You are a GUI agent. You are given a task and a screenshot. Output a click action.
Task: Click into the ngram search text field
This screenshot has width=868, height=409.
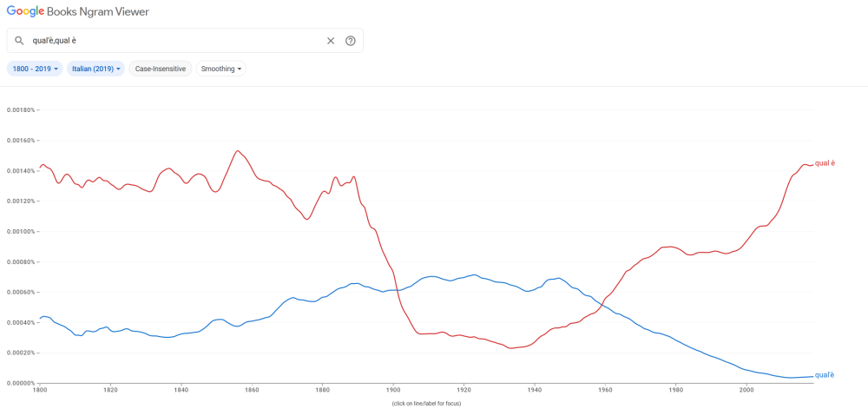174,41
